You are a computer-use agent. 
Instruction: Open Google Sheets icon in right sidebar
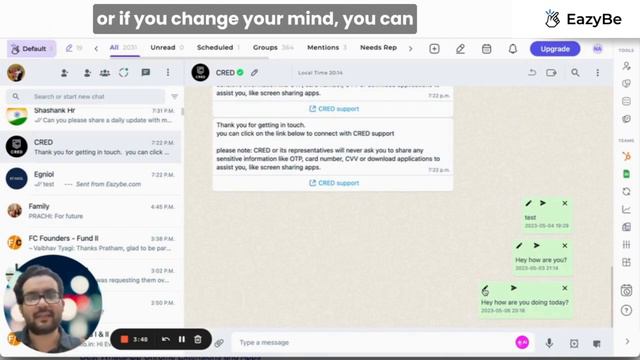pyautogui.click(x=627, y=174)
